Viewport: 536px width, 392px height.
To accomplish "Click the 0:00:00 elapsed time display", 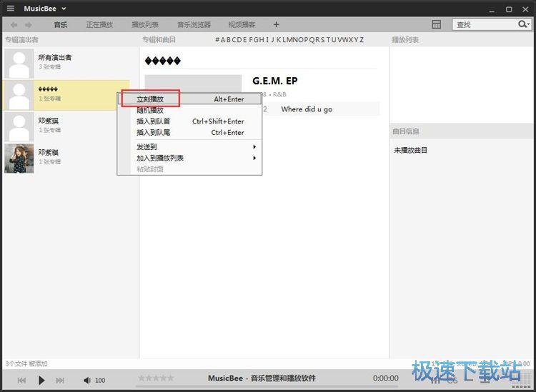I will click(x=386, y=378).
